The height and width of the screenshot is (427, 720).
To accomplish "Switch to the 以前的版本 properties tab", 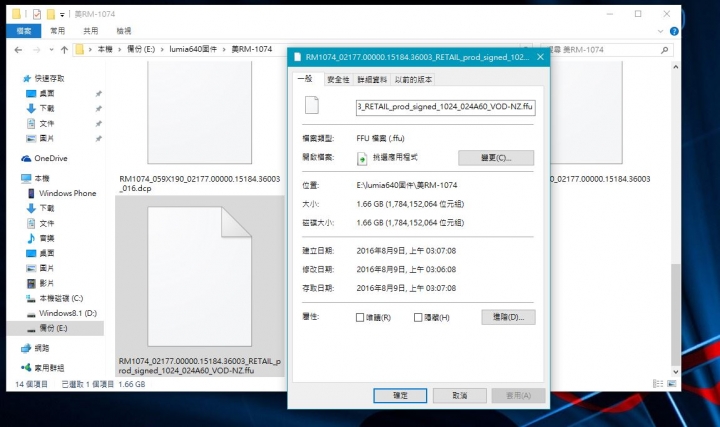I will point(413,79).
